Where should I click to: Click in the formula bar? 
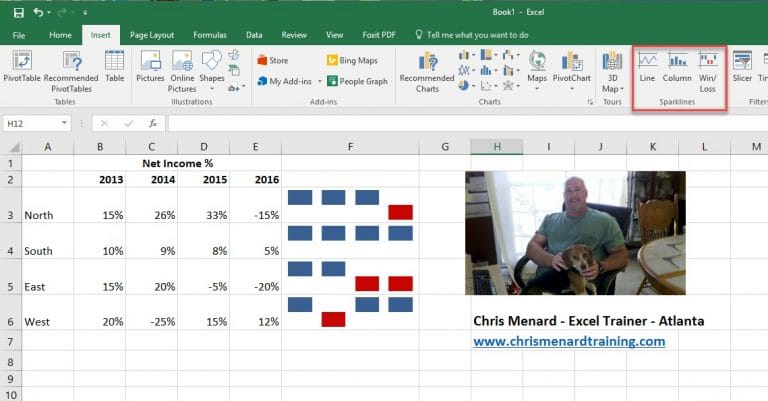468,123
